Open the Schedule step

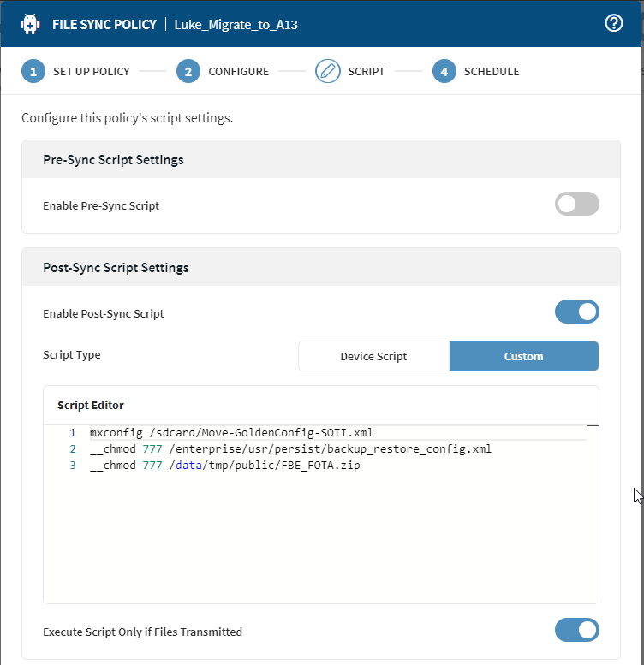tap(491, 71)
